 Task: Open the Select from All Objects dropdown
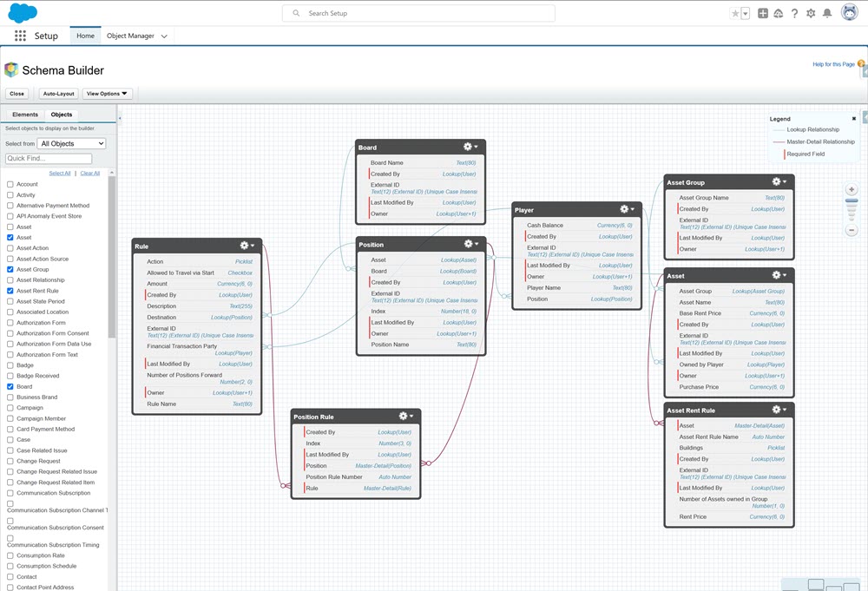pos(71,143)
